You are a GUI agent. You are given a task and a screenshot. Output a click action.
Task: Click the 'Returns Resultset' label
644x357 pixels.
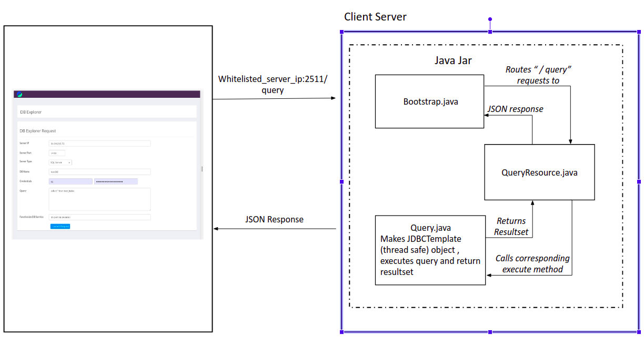[x=511, y=227]
